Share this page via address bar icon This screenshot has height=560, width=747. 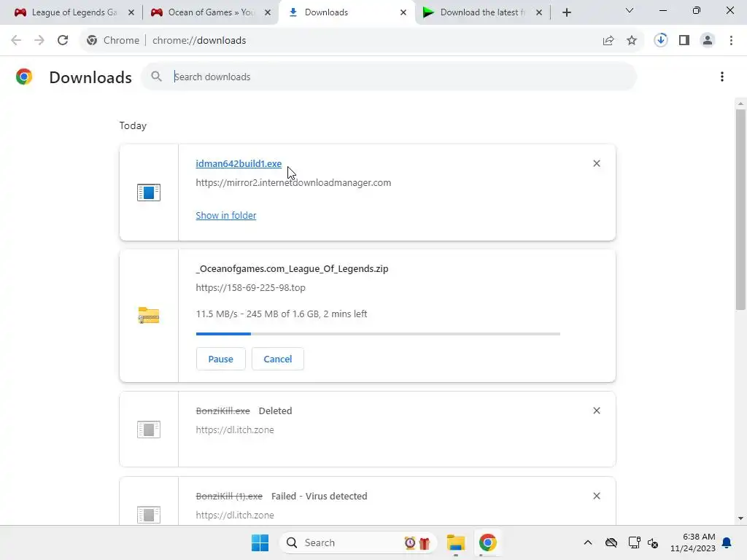coord(608,41)
